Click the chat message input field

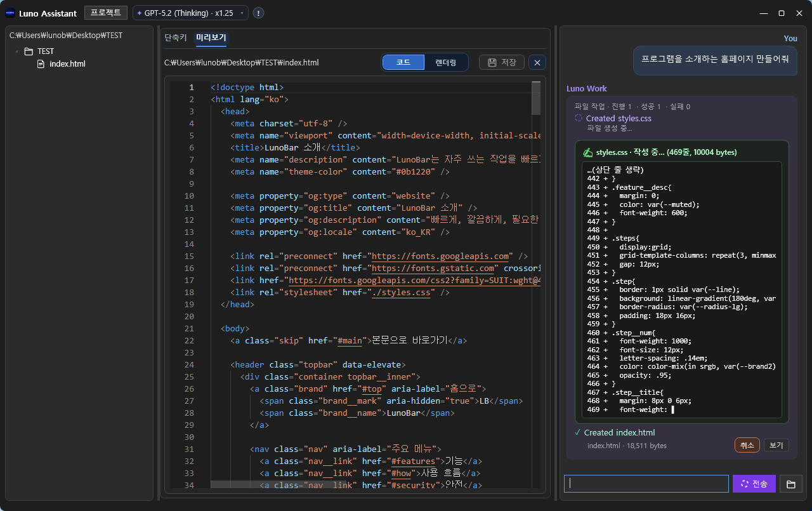pyautogui.click(x=646, y=484)
